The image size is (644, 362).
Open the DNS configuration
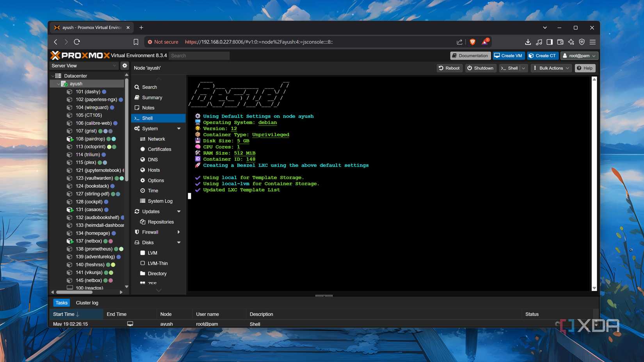coord(152,160)
